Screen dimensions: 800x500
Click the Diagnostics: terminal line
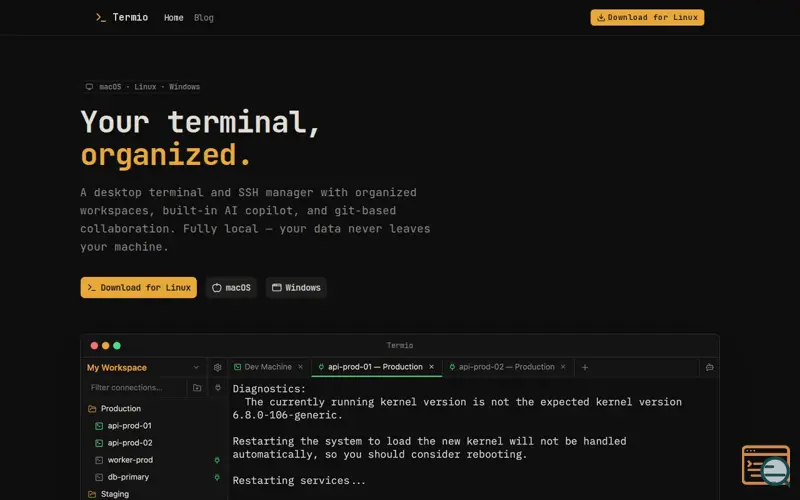[x=269, y=389]
